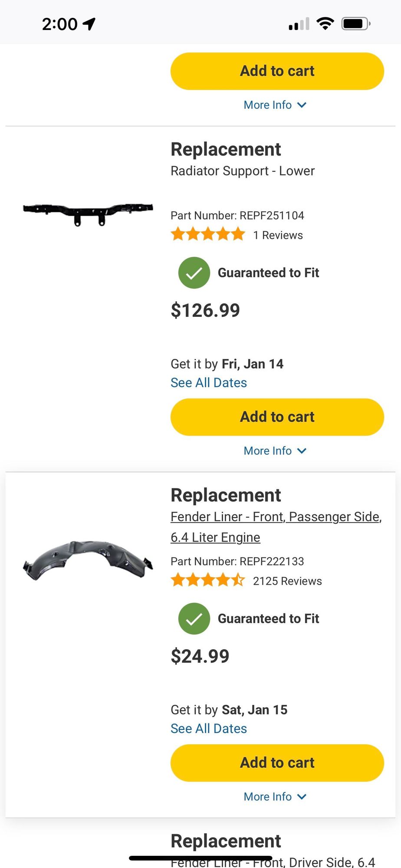401x868 pixels.
Task: Tap the Fender Liner Guaranteed to Fit checkmark
Action: pyautogui.click(x=194, y=619)
